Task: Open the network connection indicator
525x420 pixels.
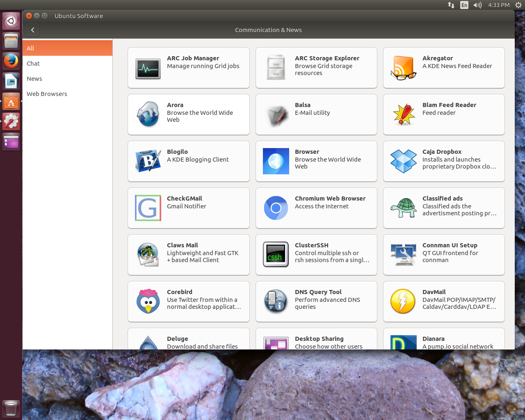Action: 451,5
